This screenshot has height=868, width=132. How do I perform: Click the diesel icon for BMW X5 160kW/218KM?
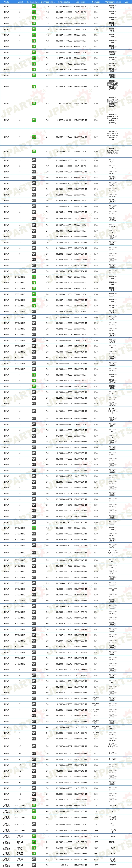coord(34,800)
